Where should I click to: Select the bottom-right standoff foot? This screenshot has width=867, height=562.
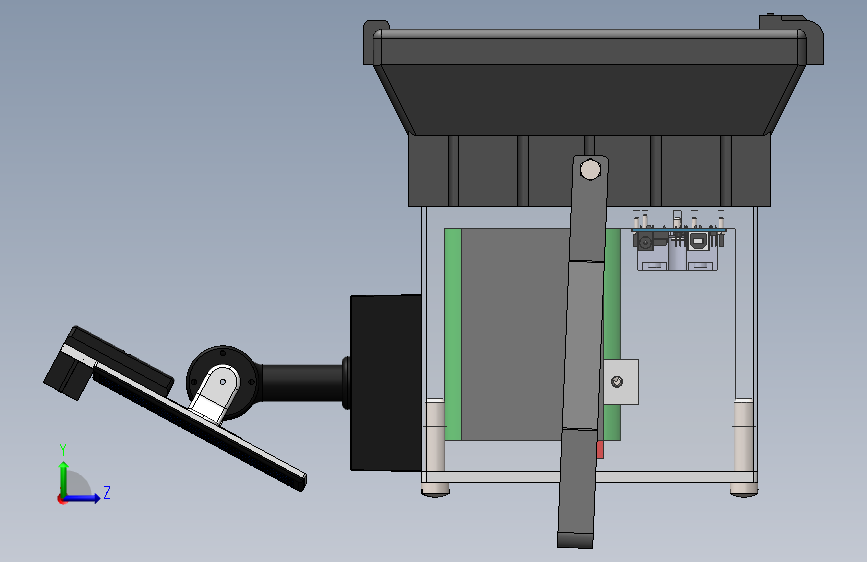(x=744, y=490)
